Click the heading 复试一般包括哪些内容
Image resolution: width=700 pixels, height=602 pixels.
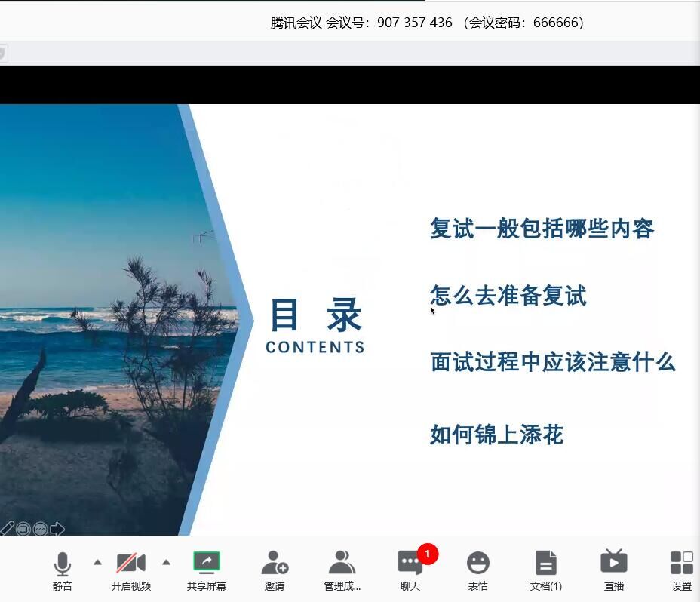pyautogui.click(x=542, y=229)
